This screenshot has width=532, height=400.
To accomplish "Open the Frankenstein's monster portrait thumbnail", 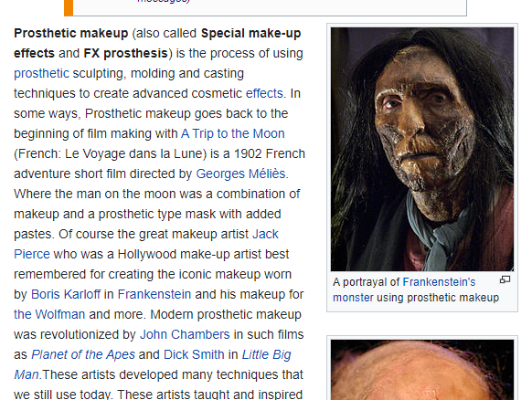I will (x=422, y=149).
